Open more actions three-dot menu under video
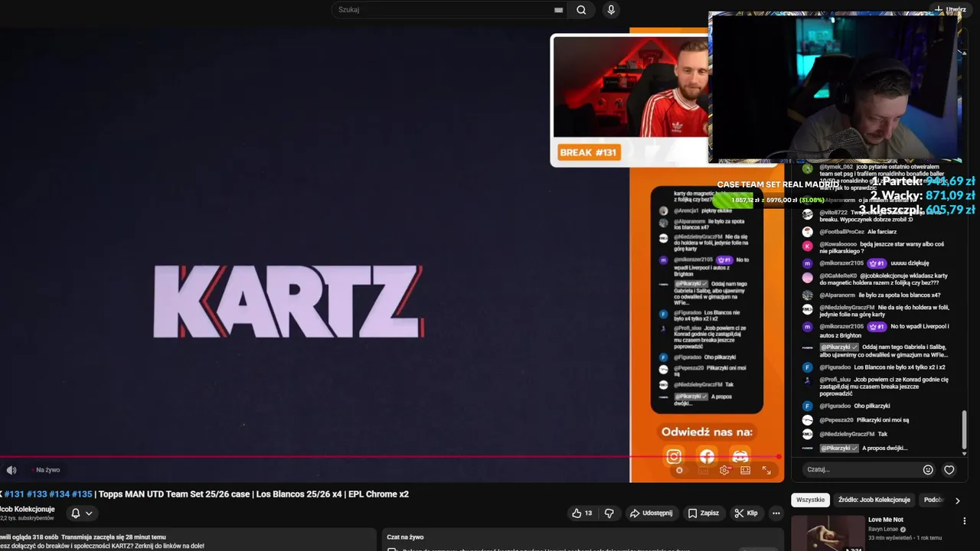Screen dimensions: 980x551 tap(776, 513)
